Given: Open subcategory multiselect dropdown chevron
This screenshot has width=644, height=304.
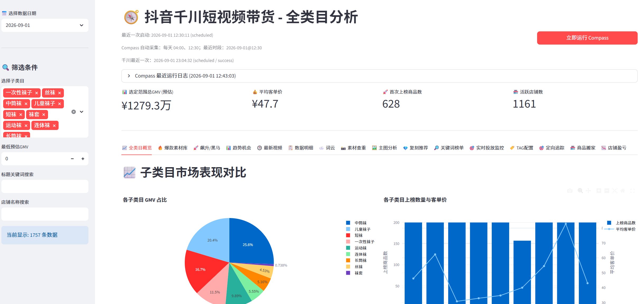Looking at the screenshot, I should coord(82,112).
